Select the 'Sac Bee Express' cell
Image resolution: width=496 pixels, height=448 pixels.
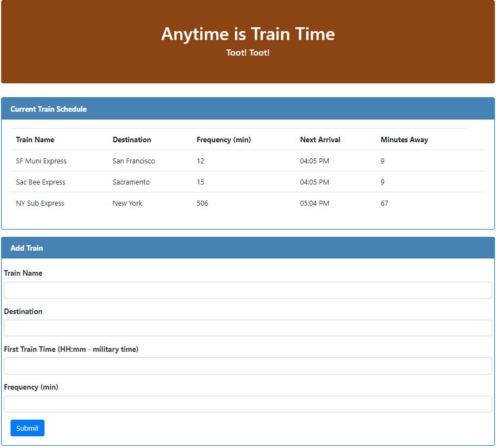(41, 182)
